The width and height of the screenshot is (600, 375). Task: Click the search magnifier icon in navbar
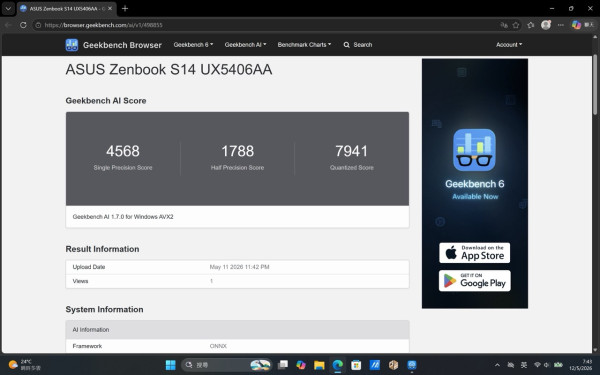(346, 45)
